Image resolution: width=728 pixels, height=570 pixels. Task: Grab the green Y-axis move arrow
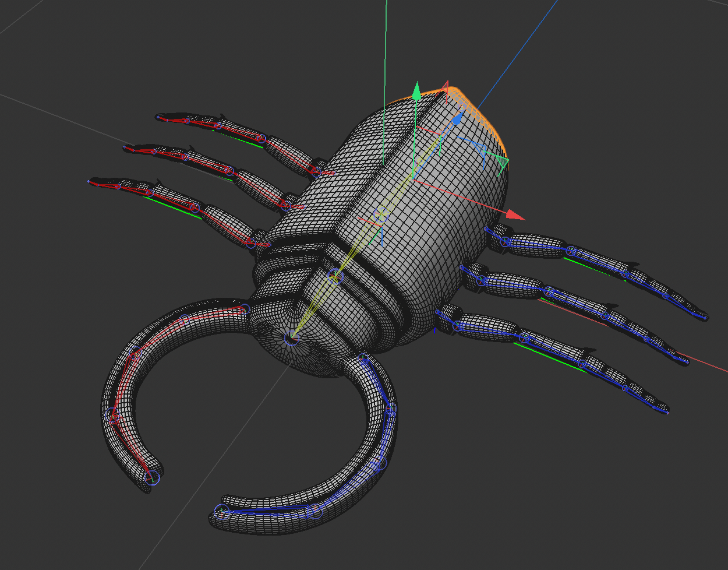coord(416,91)
